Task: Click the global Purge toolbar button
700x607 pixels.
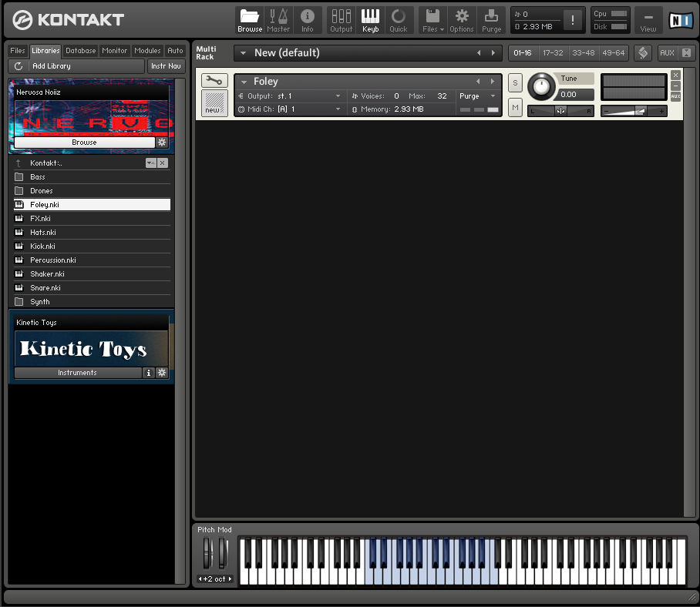Action: tap(491, 21)
